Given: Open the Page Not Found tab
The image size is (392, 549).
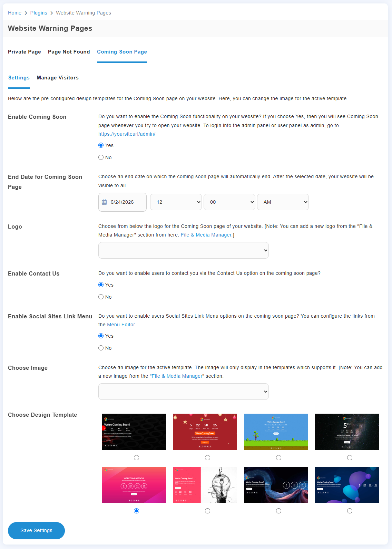Looking at the screenshot, I should [69, 52].
